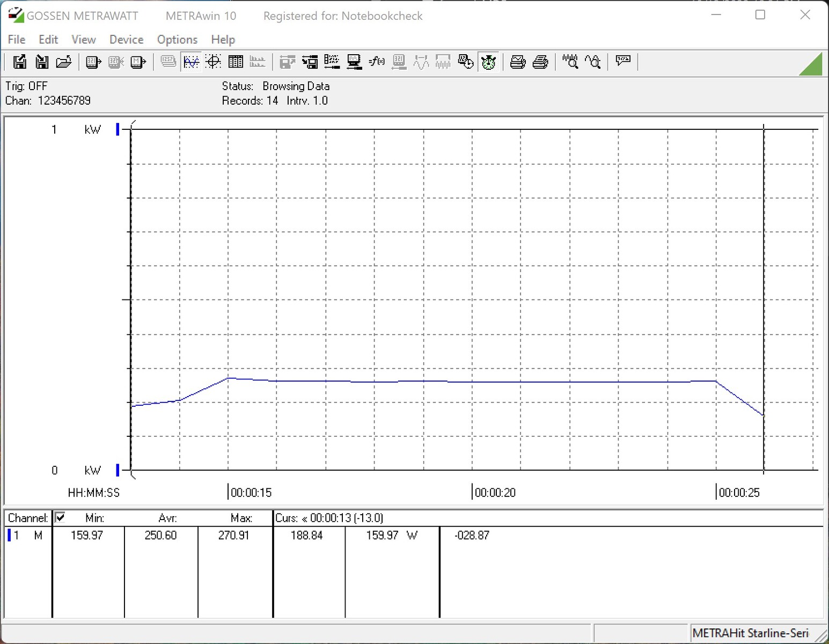Click the blue 1 kW scale marker
Screen dimensions: 829x644
(118, 129)
